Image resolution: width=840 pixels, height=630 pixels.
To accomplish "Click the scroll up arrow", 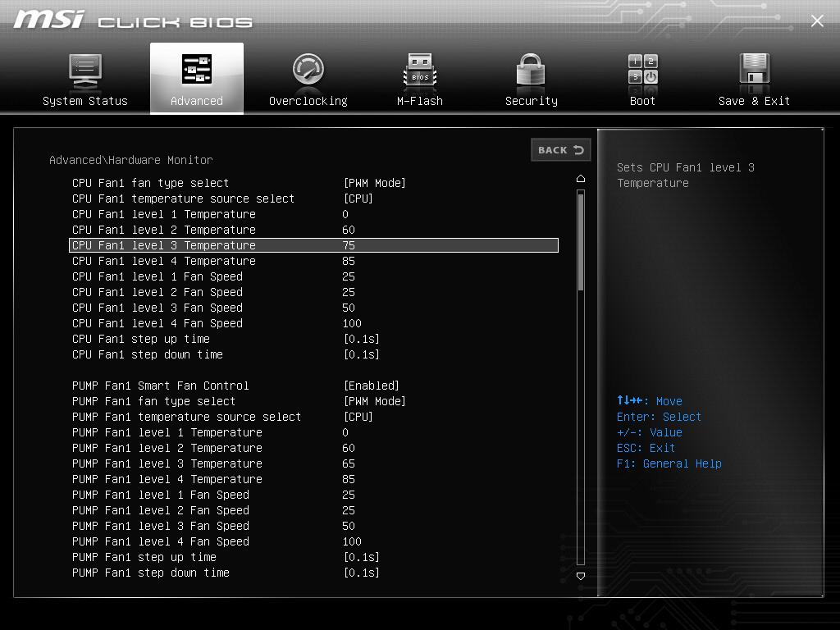I will coord(581,178).
